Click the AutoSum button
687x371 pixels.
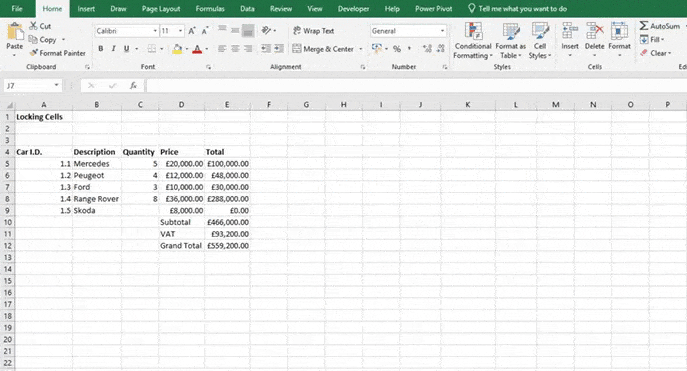660,26
